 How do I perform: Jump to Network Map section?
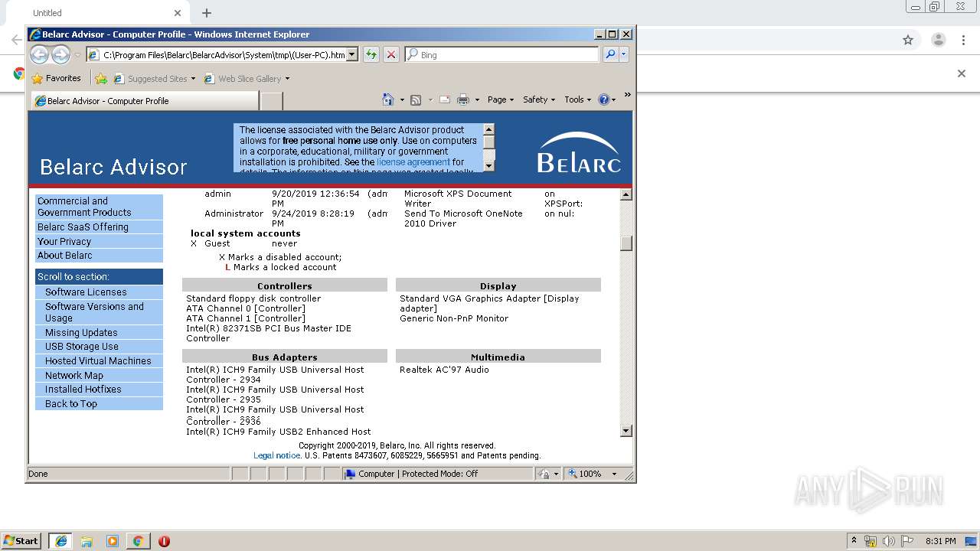(x=99, y=376)
